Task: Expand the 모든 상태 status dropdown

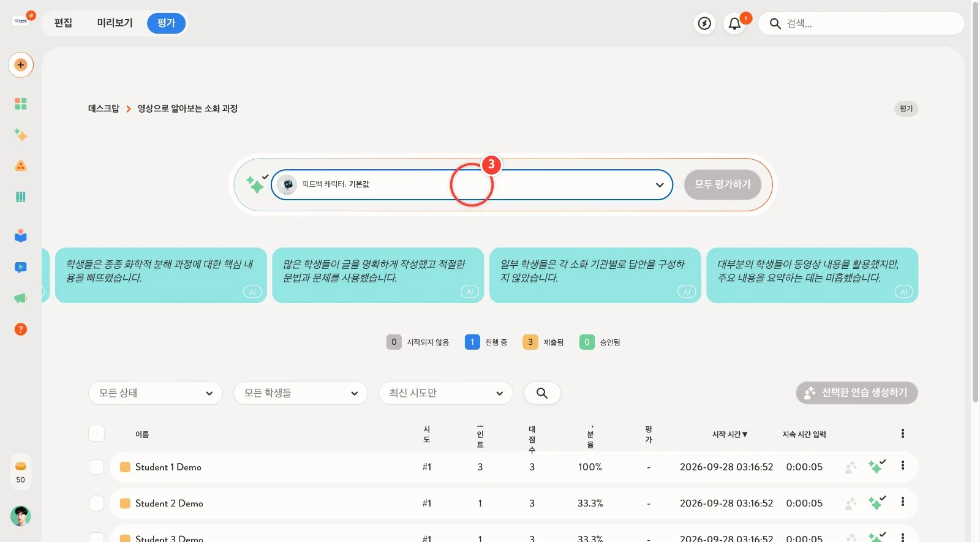Action: click(x=156, y=393)
